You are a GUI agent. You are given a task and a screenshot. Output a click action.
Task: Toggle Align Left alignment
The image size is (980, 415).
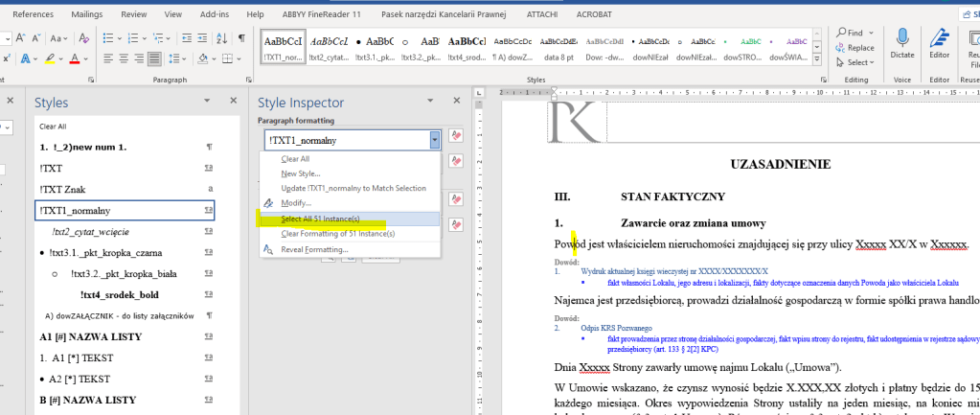tap(108, 59)
